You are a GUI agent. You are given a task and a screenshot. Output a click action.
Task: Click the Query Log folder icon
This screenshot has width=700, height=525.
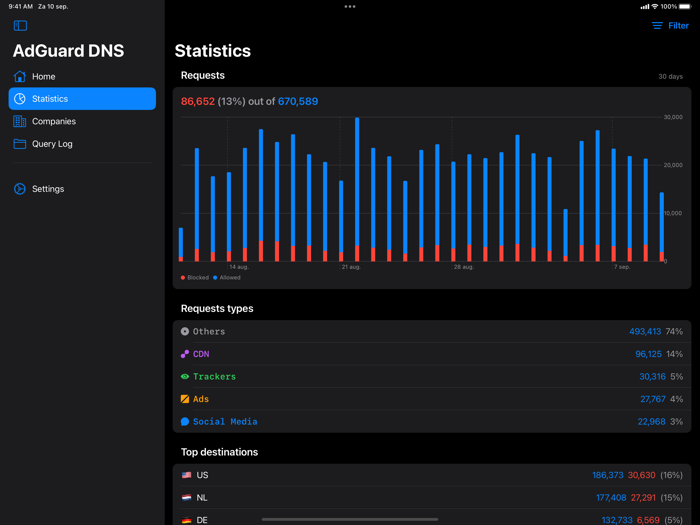(20, 144)
